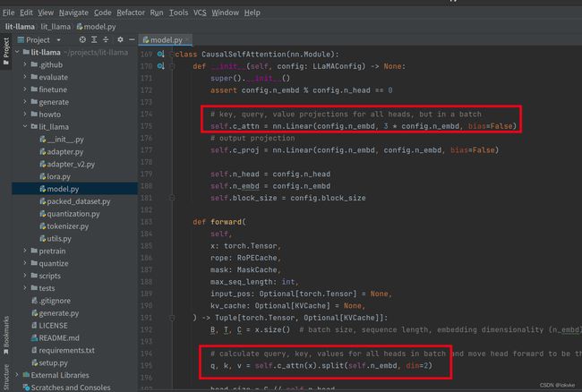Click the forward method name in code
Viewport: 582px width, 392px height.
226,222
